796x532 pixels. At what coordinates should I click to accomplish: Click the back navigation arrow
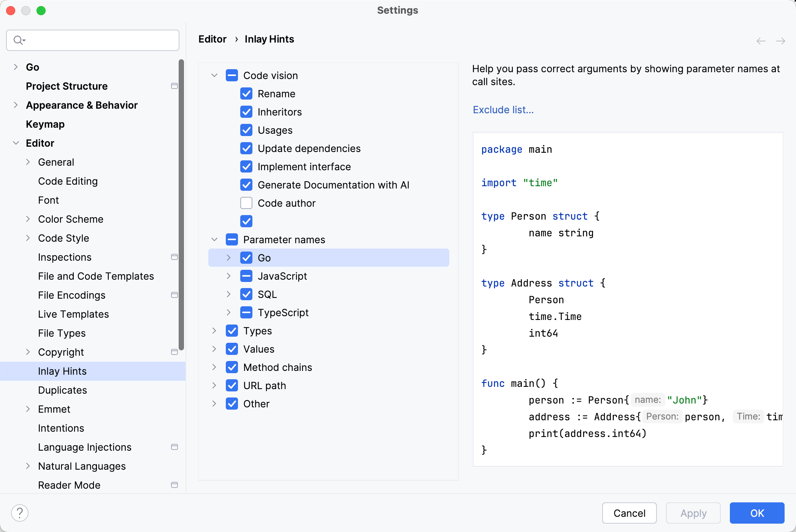coord(761,41)
